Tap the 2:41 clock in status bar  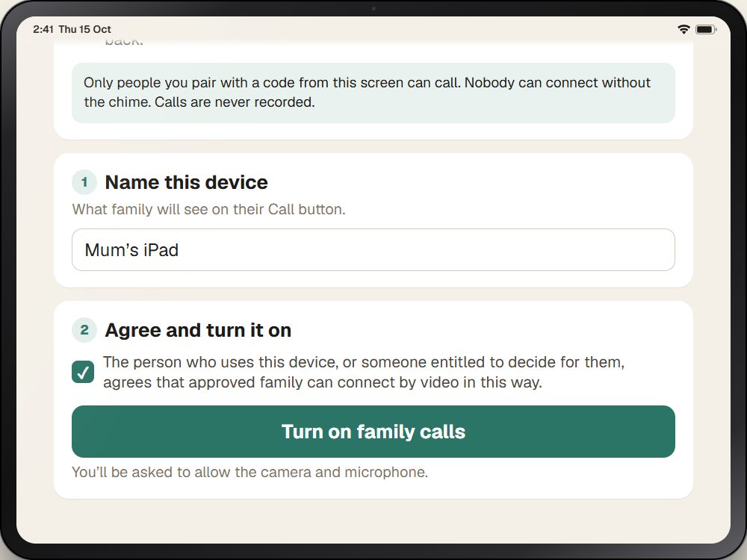(x=43, y=29)
